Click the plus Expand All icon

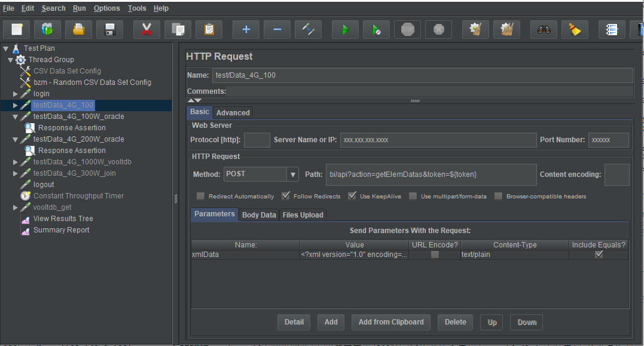pyautogui.click(x=246, y=29)
